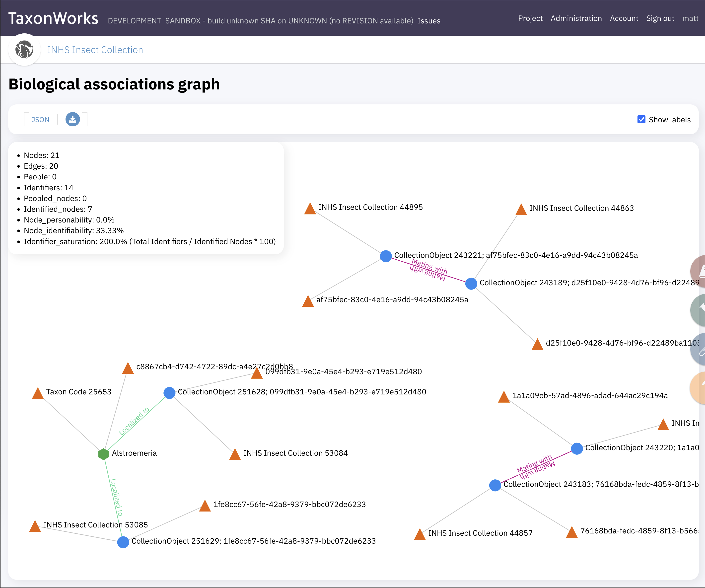Screen dimensions: 705x588
Task: Open the Project menu
Action: point(530,18)
